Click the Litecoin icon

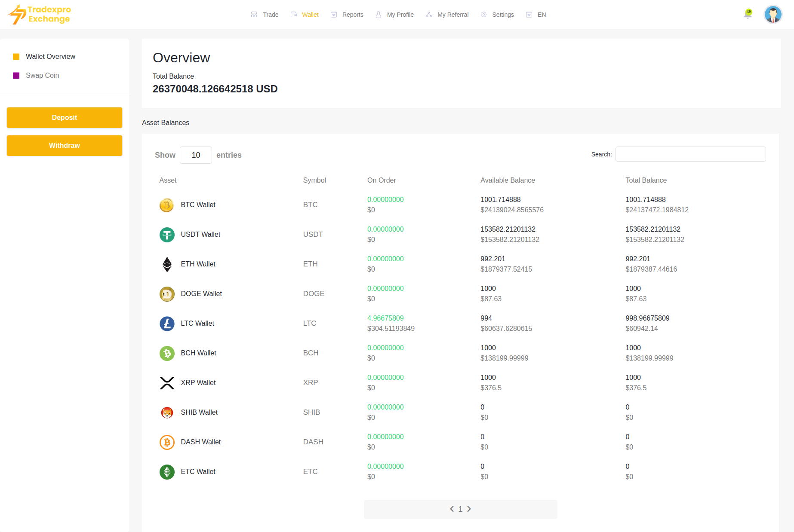(x=167, y=324)
